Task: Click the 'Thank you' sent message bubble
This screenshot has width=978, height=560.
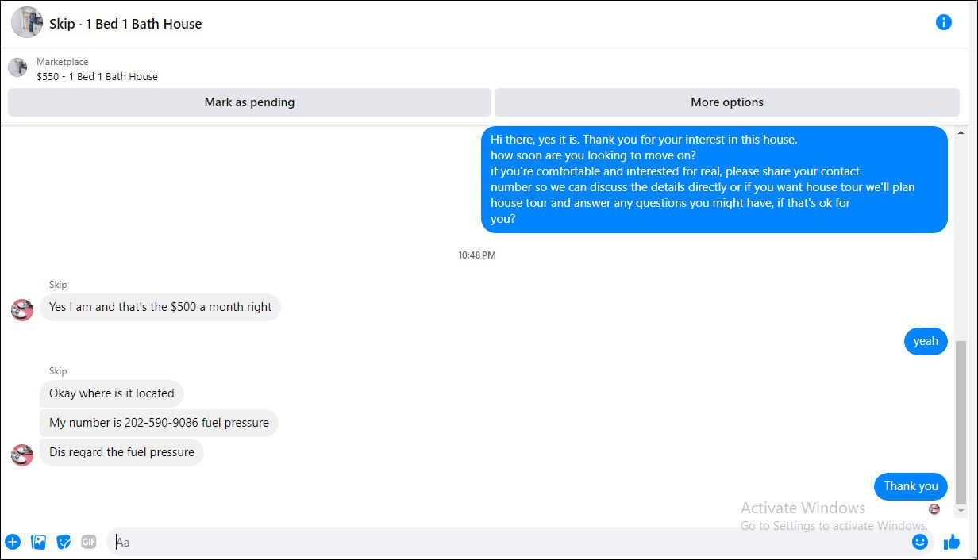Action: click(911, 486)
